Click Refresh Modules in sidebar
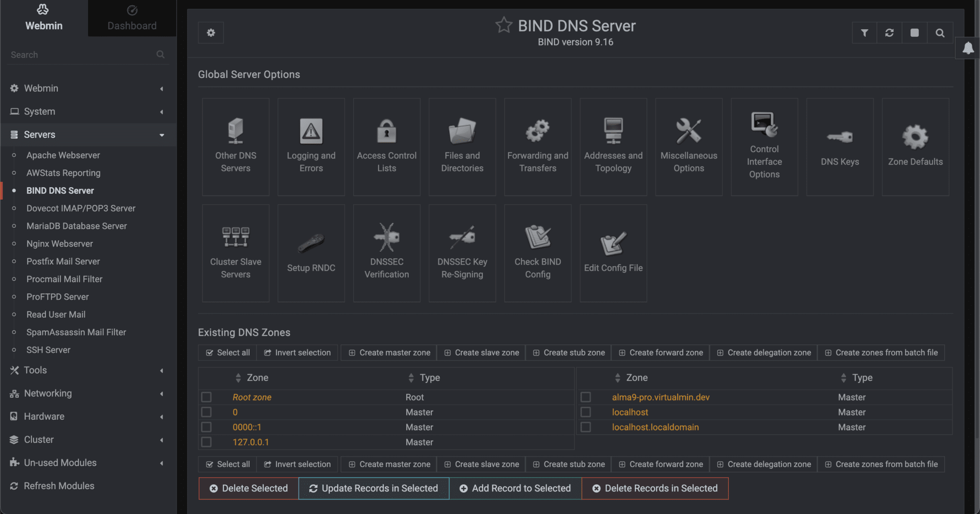Viewport: 980px width, 514px height. click(59, 486)
